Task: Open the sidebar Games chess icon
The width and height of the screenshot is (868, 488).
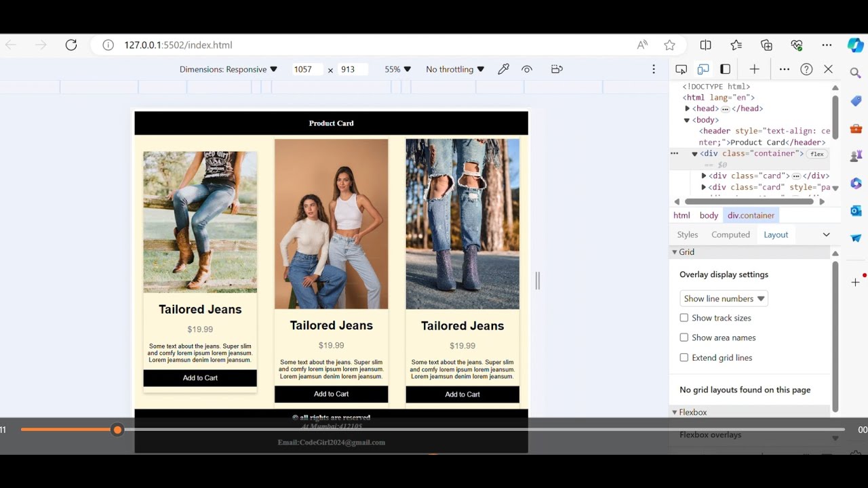Action: [x=856, y=156]
